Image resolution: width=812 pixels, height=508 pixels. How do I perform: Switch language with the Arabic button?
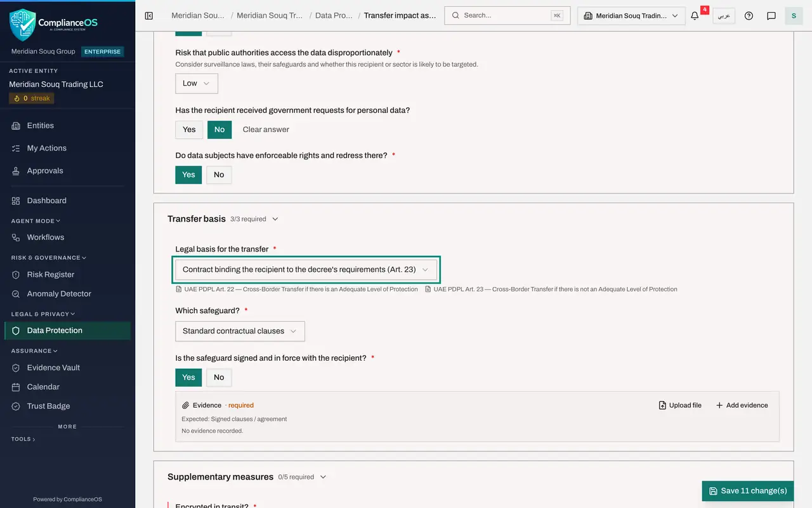724,16
